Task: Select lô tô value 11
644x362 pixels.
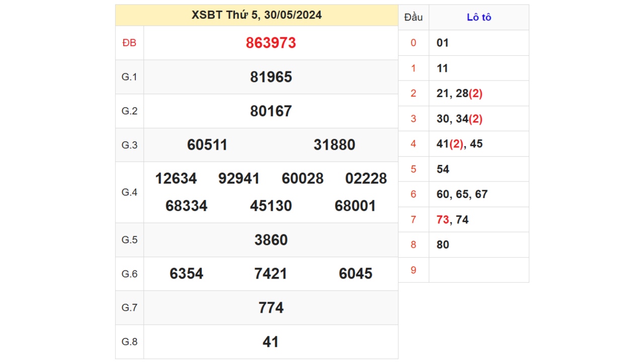Action: [443, 68]
